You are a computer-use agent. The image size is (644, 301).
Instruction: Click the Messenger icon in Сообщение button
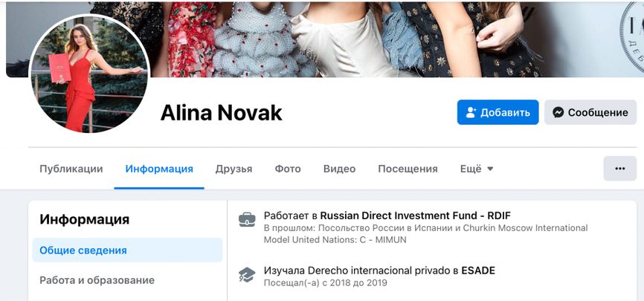tap(558, 112)
